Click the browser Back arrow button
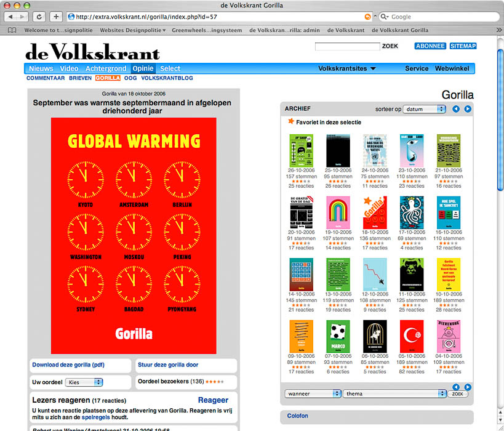Screen dimensions: 504x431 tap(10, 17)
